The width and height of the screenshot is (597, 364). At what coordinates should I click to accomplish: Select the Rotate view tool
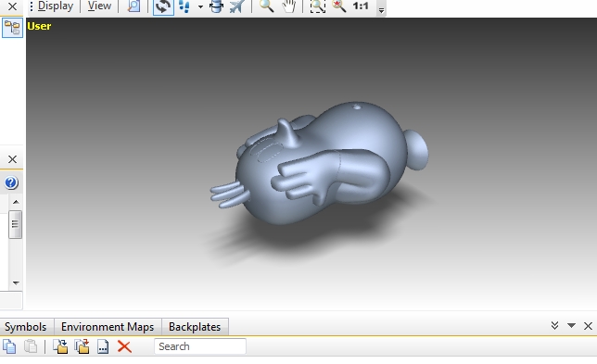click(x=163, y=6)
